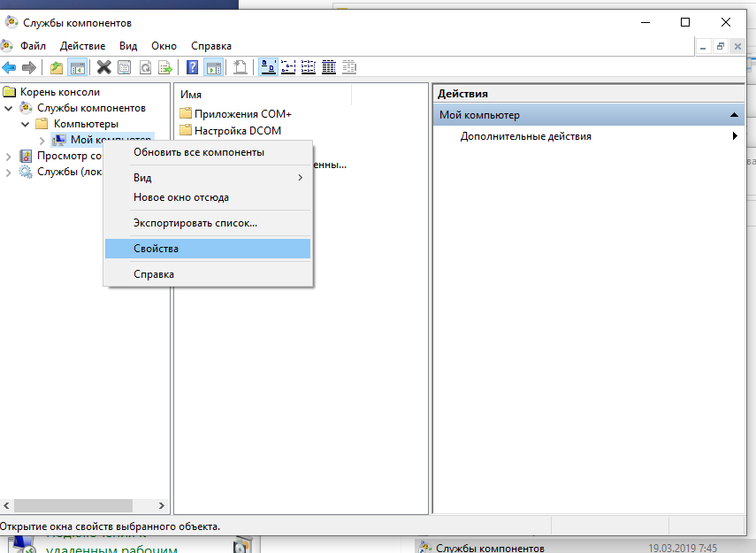Select Свойства in the context menu
Viewport: 756px width, 553px height.
point(156,249)
